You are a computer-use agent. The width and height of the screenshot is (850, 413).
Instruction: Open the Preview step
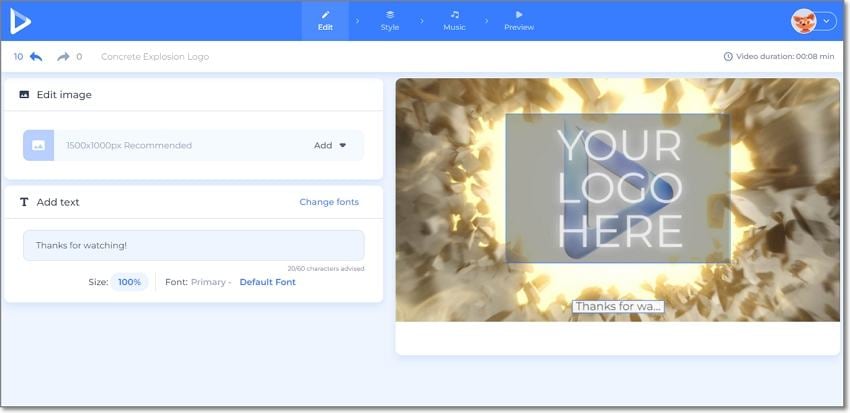(x=519, y=21)
